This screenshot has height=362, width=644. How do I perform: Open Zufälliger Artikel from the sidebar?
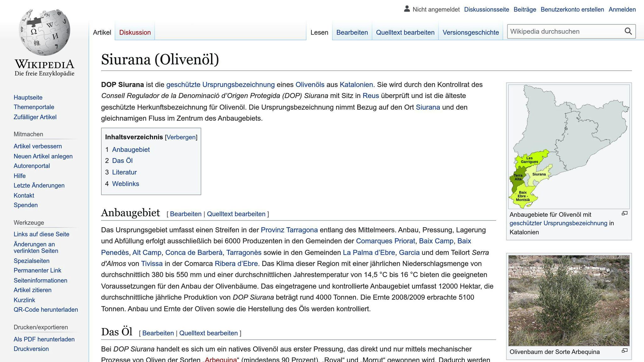tap(35, 117)
